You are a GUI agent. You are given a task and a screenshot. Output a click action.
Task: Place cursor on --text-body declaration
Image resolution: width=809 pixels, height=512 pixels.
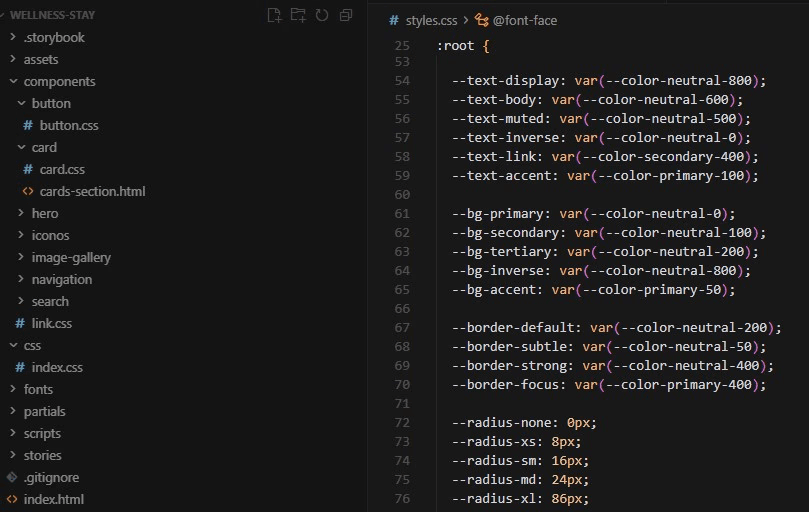[x=597, y=100]
